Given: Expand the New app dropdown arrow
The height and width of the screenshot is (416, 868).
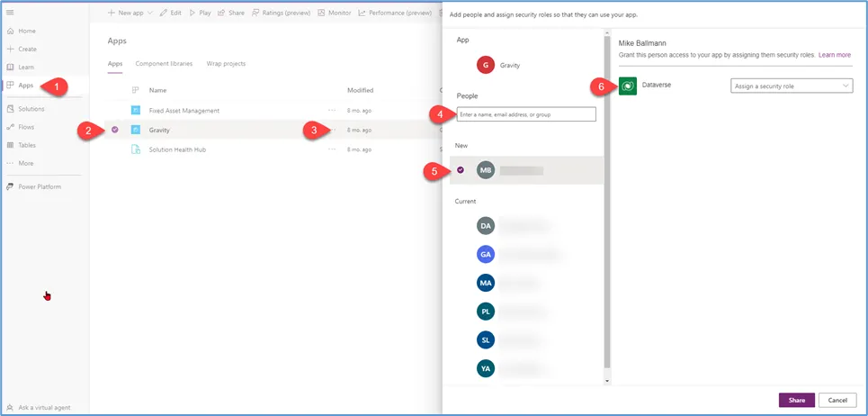Looking at the screenshot, I should (150, 13).
